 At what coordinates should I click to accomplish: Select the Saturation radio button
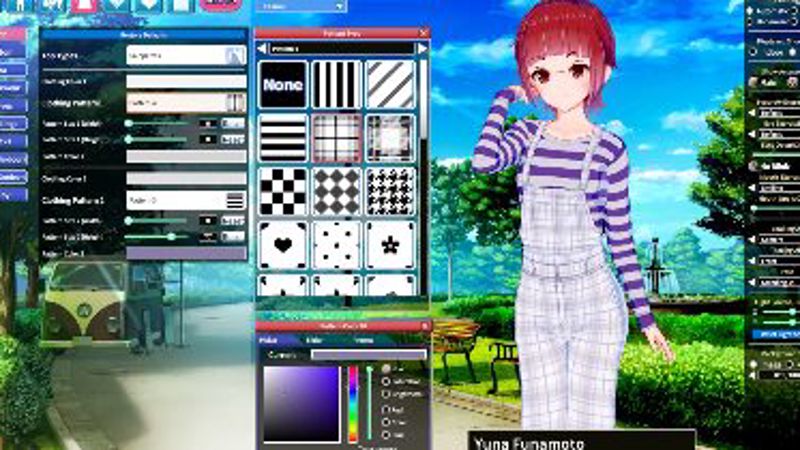(x=386, y=382)
